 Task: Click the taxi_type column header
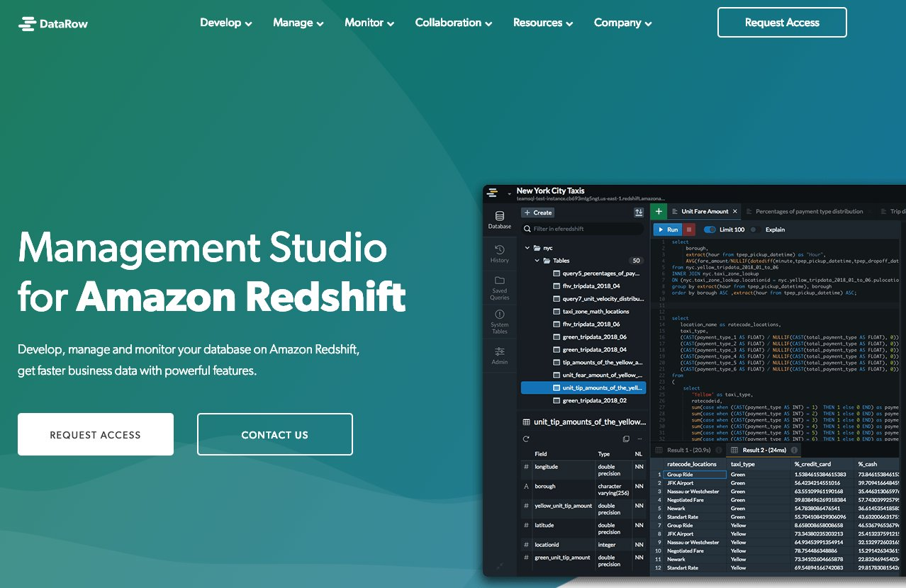pos(759,464)
